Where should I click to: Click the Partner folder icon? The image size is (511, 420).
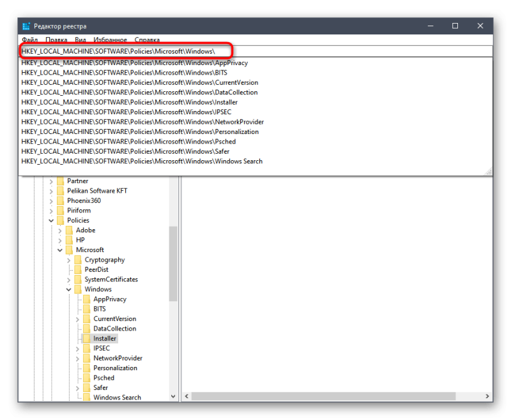[x=60, y=181]
